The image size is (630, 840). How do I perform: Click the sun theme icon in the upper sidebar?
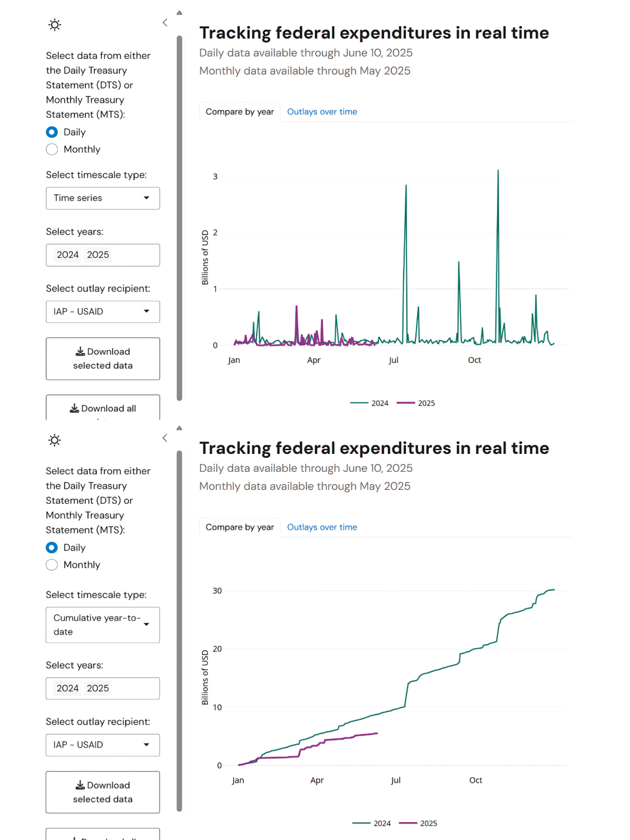pyautogui.click(x=54, y=25)
